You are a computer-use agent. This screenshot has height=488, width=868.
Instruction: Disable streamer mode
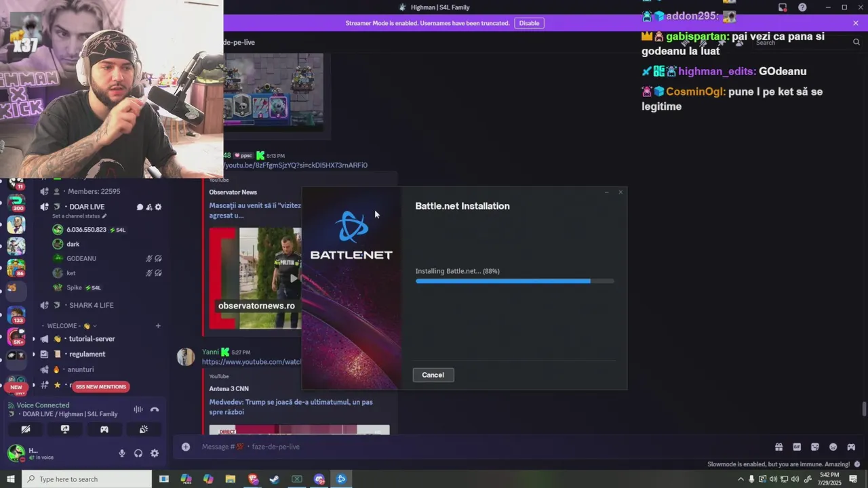pyautogui.click(x=529, y=23)
